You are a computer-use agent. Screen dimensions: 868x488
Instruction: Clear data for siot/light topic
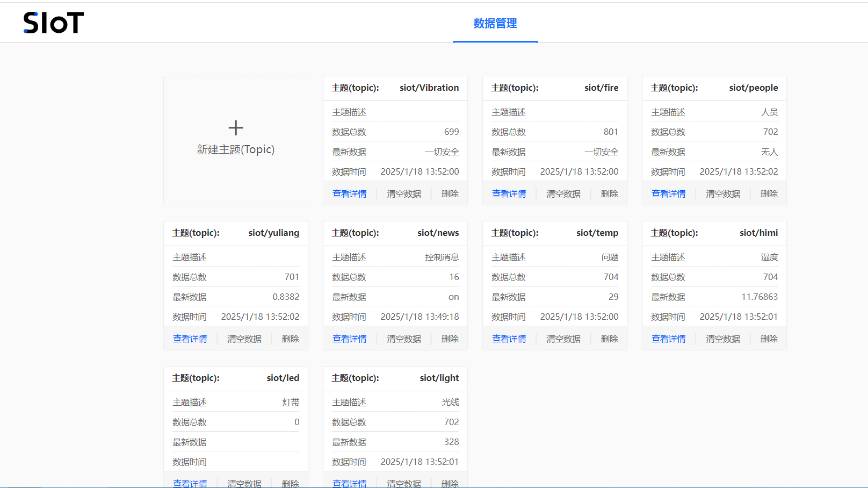point(404,483)
